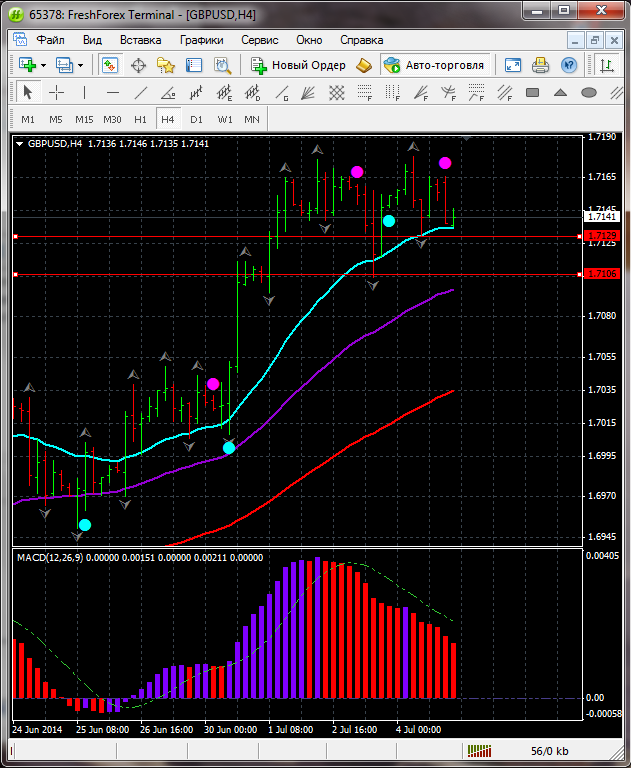Viewport: 632px width, 768px height.
Task: Switch chart to H1 timeframe
Action: [140, 119]
